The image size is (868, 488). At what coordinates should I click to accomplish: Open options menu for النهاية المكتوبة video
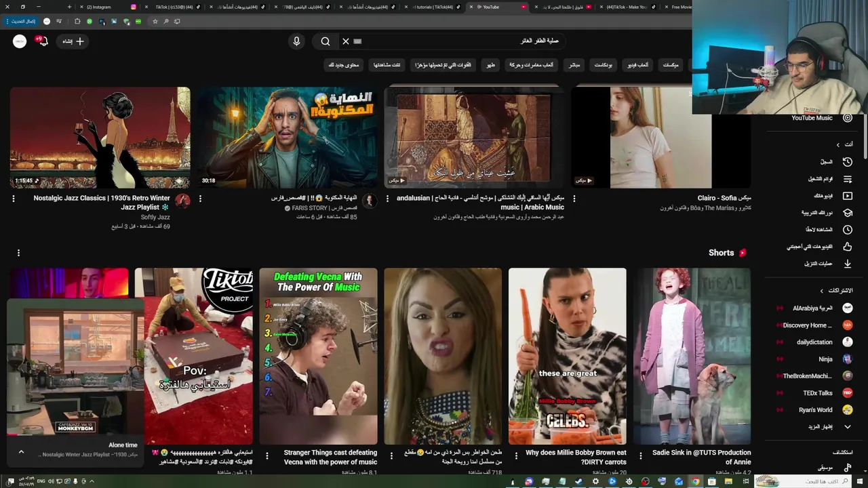(x=200, y=199)
